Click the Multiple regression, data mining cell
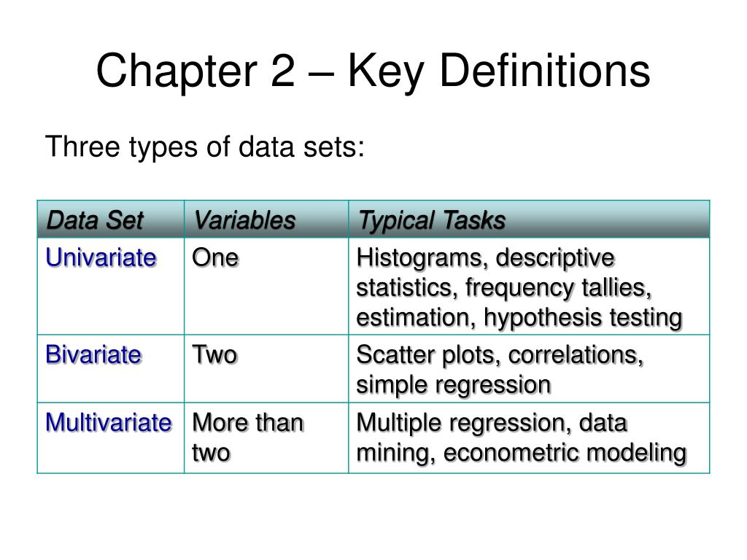The height and width of the screenshot is (560, 747). tap(530, 438)
